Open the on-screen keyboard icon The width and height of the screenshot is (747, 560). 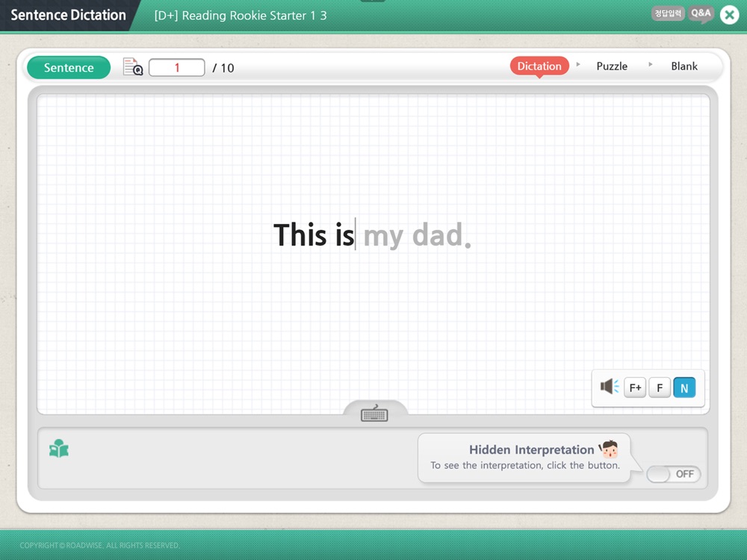[374, 414]
